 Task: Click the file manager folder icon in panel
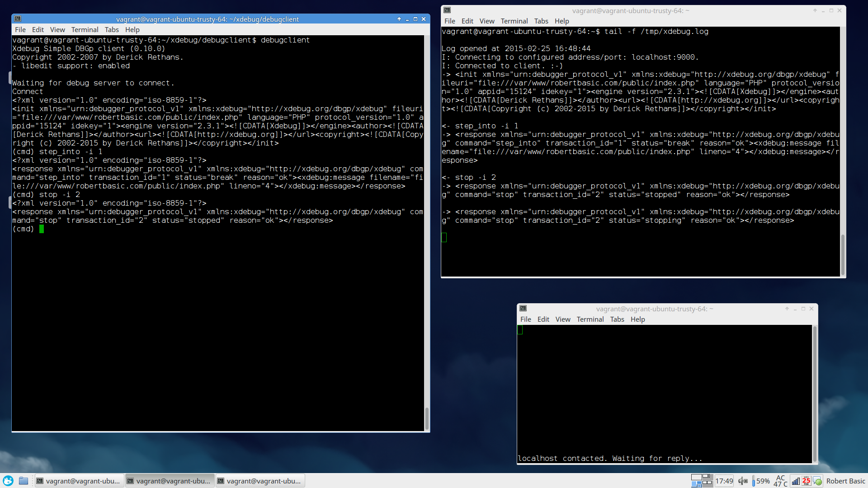click(x=24, y=481)
